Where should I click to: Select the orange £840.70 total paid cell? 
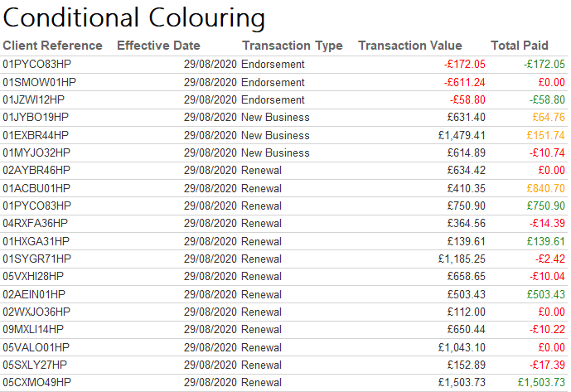tap(544, 188)
